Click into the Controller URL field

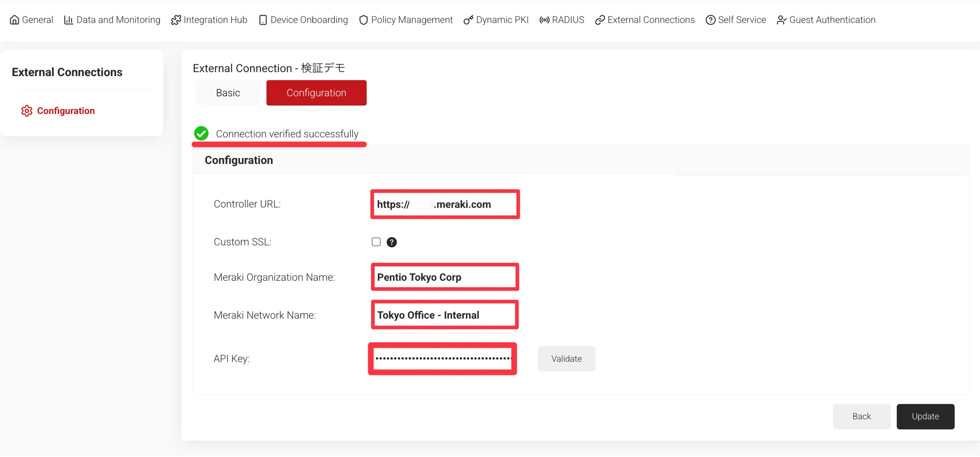445,205
